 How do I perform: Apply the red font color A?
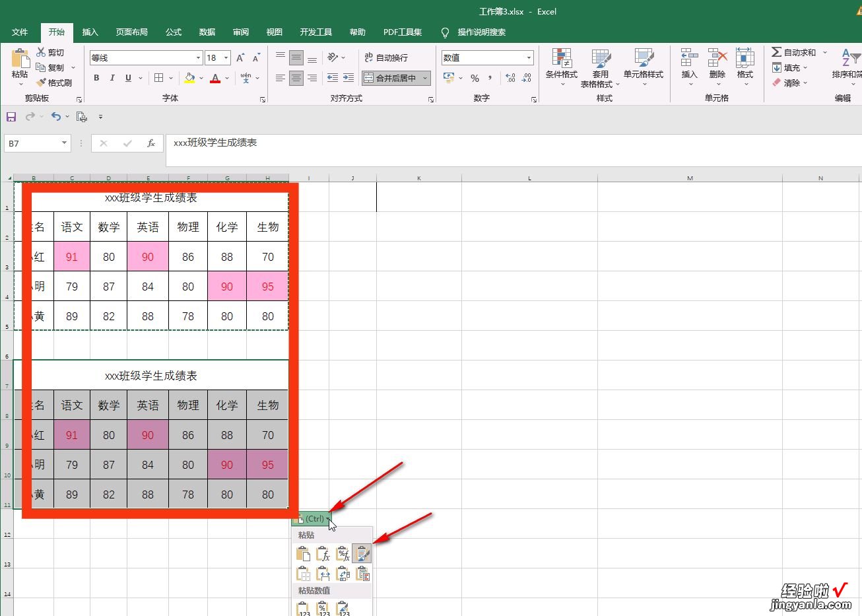pyautogui.click(x=215, y=78)
